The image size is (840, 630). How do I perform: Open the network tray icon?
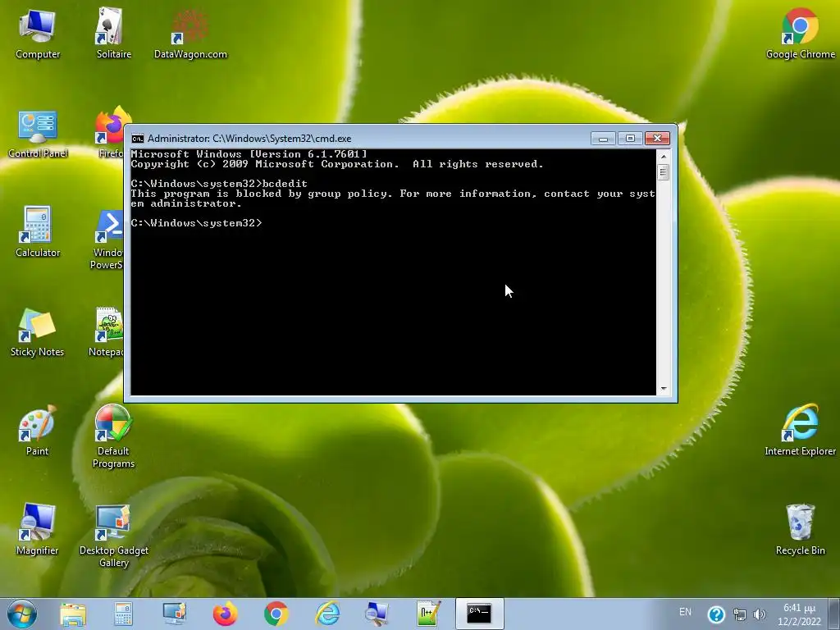740,614
